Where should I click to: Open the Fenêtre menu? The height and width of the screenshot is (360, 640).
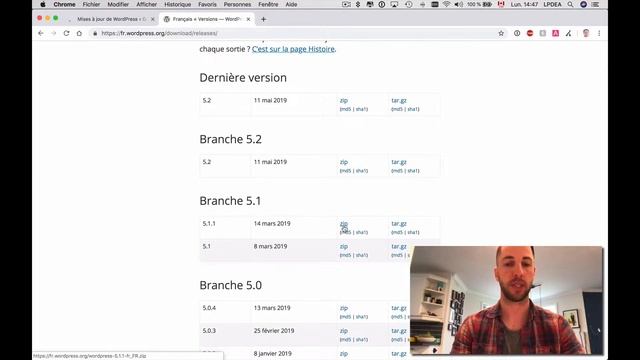268,4
